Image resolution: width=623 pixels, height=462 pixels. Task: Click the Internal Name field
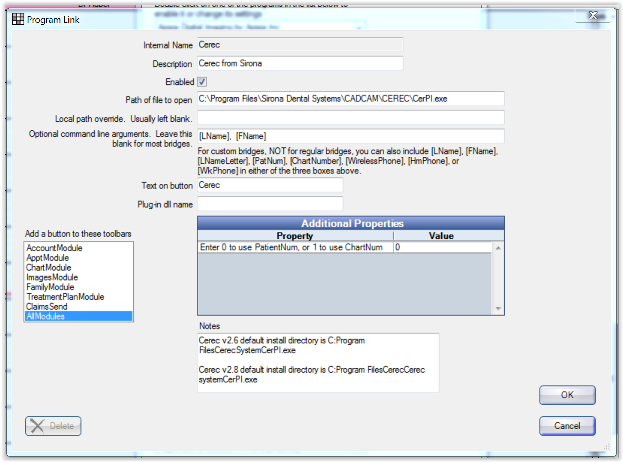click(300, 45)
